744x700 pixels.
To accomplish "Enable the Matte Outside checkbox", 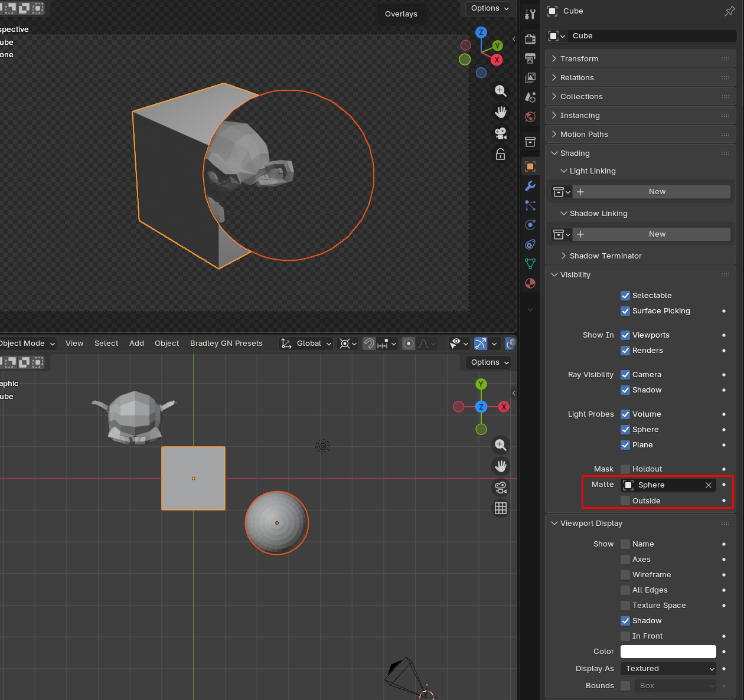I will tap(625, 501).
